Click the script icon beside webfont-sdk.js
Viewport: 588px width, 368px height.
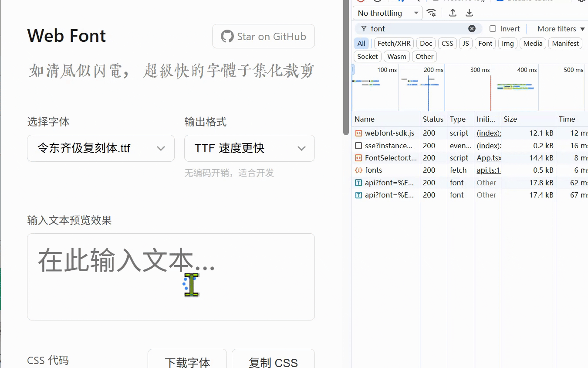[x=358, y=133]
